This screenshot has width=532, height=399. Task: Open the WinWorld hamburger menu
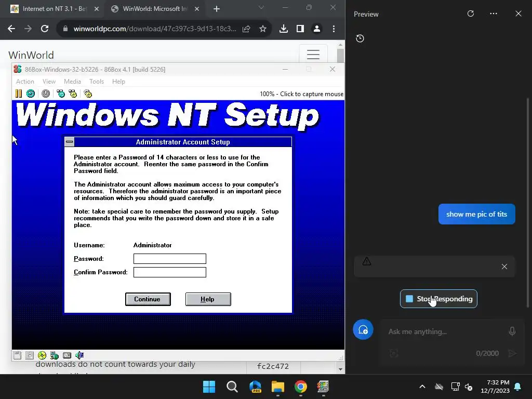pyautogui.click(x=313, y=54)
